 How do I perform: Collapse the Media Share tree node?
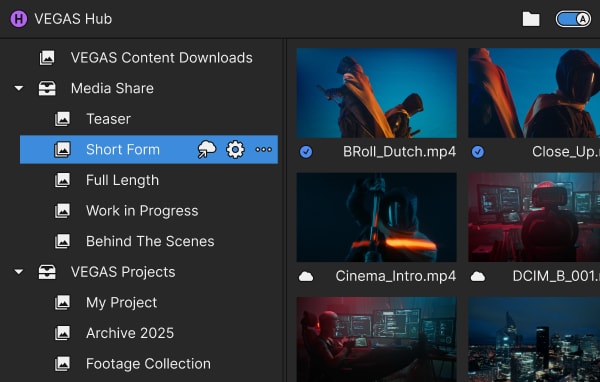18,88
